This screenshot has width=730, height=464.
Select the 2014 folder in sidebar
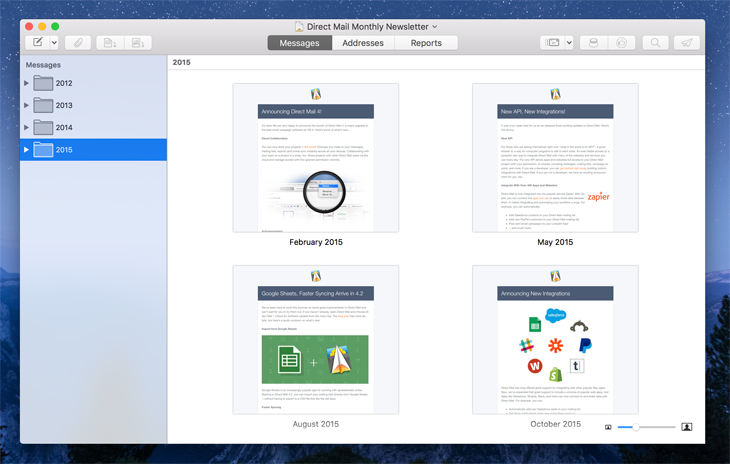point(93,127)
